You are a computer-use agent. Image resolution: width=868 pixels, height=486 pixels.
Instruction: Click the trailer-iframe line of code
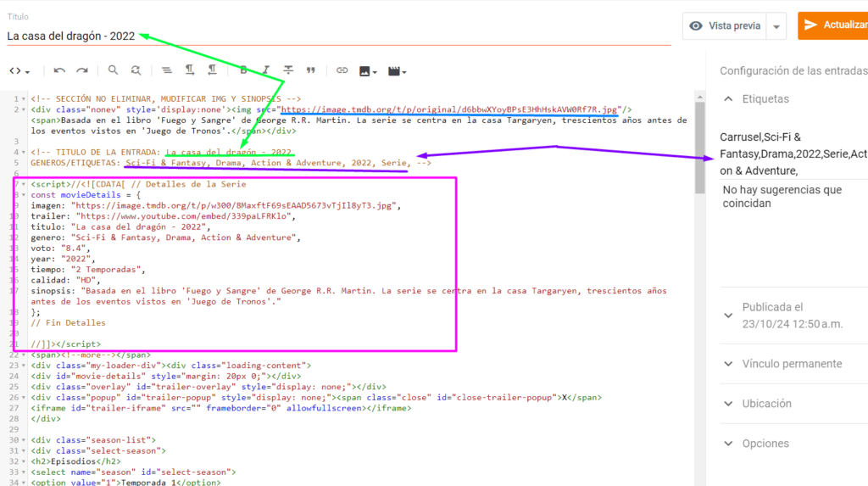coord(221,409)
